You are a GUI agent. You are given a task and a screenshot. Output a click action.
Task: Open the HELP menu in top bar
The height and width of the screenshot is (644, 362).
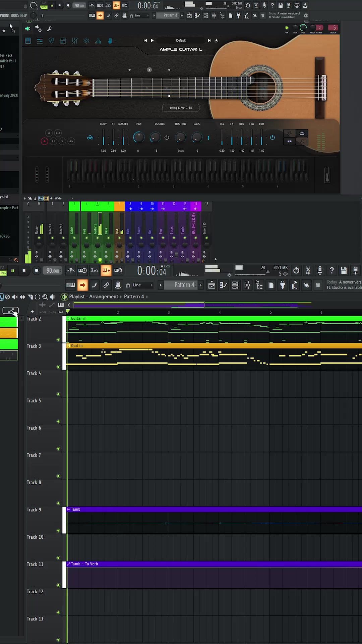(x=23, y=15)
